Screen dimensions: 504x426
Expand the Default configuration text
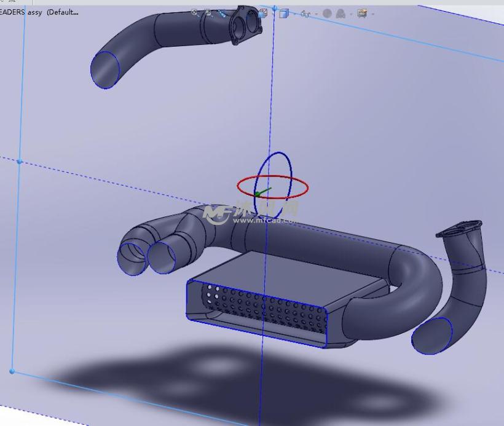[61, 12]
